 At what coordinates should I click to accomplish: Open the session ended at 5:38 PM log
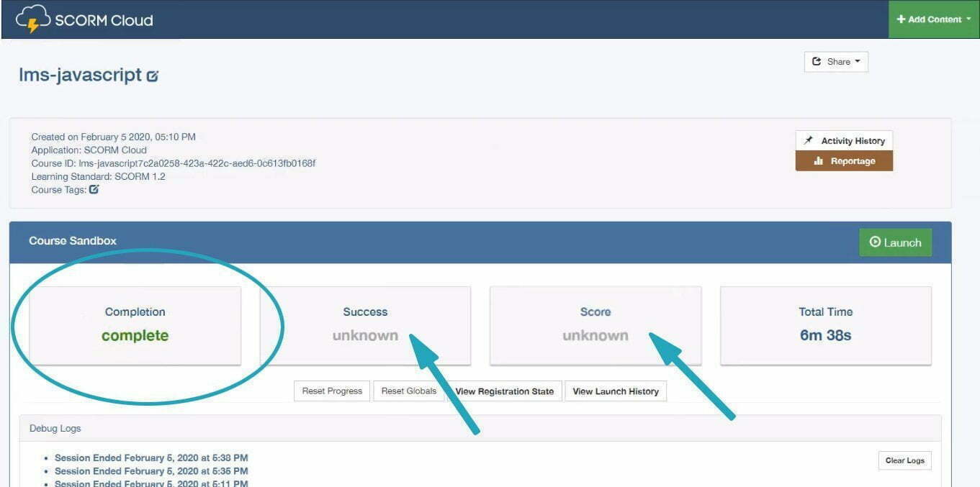151,458
